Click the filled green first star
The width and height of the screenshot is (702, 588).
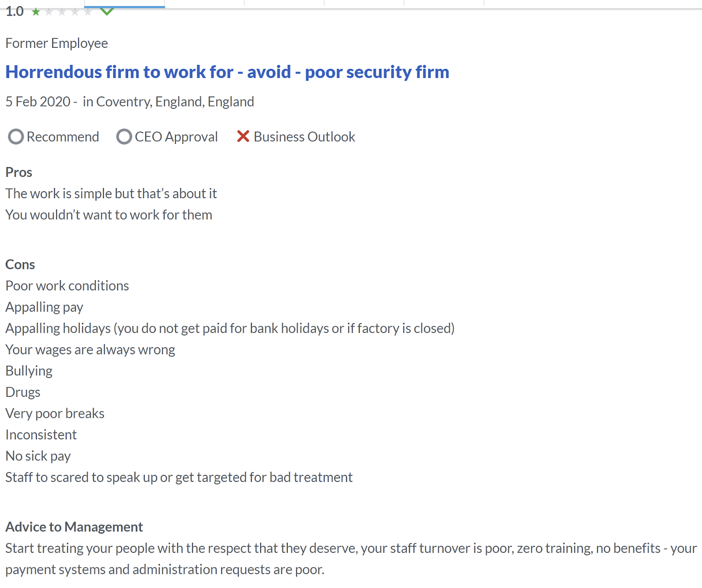(x=36, y=12)
